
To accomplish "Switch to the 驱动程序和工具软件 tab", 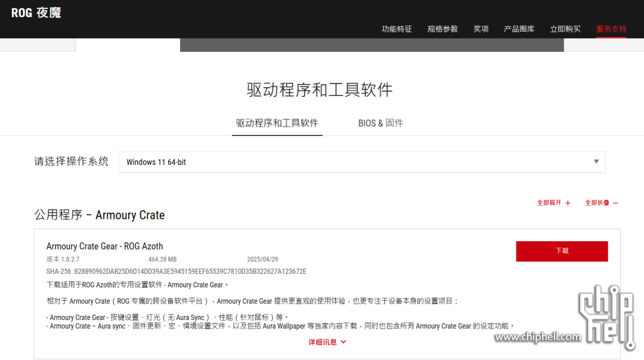I will pos(277,123).
